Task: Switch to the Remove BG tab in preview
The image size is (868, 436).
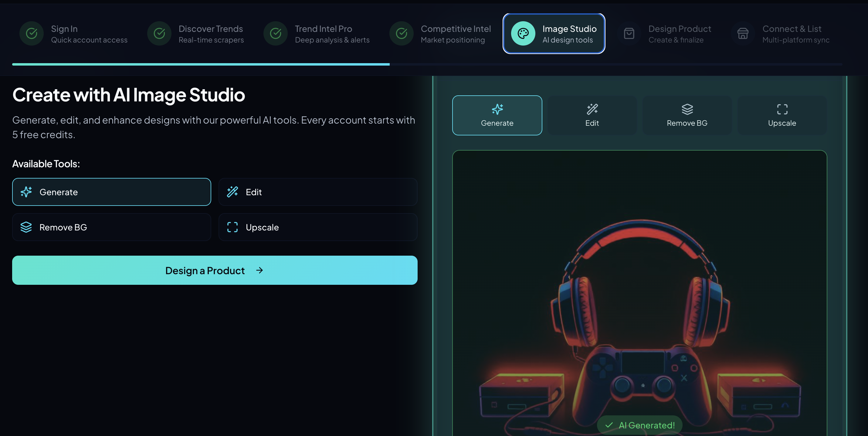Action: [x=687, y=115]
